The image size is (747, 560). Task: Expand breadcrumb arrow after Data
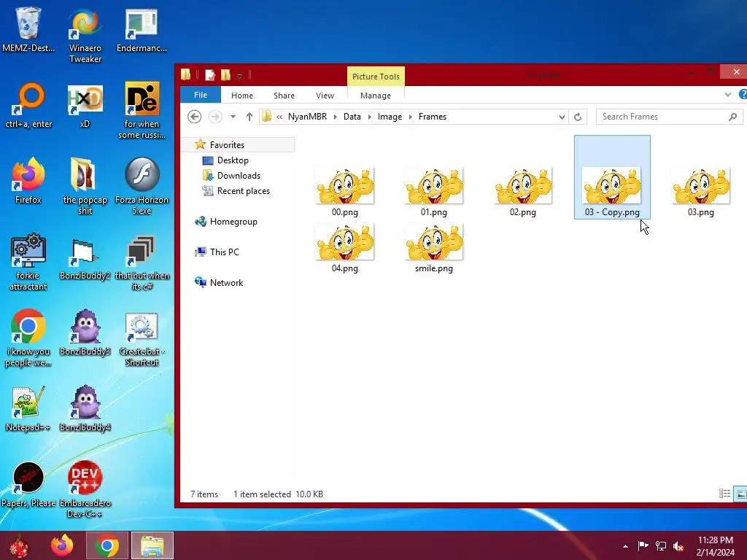coord(369,117)
